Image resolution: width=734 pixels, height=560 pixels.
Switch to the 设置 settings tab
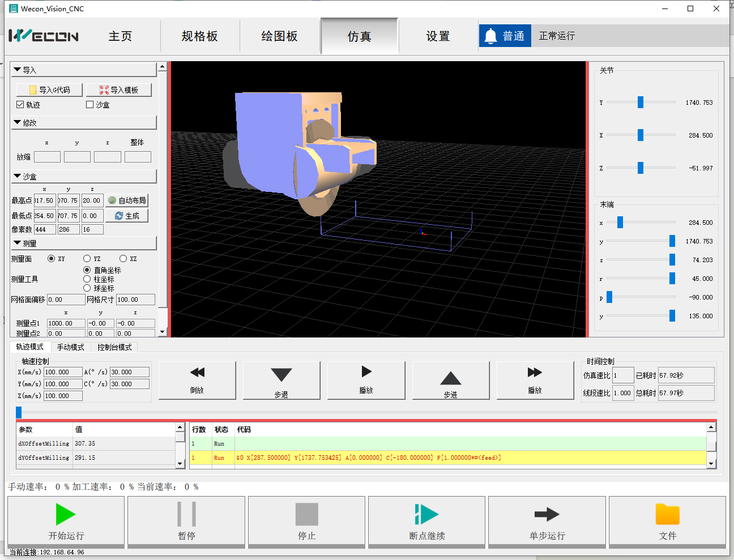(438, 36)
